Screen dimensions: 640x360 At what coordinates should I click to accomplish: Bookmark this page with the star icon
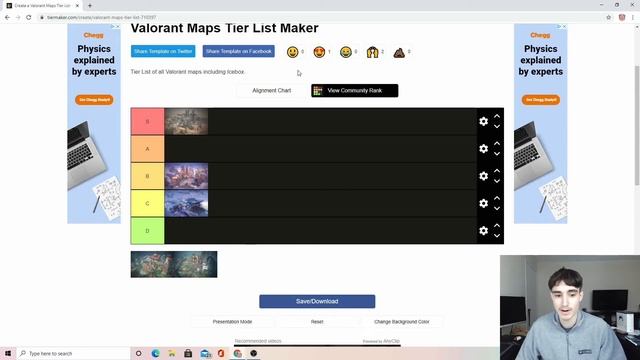coord(609,18)
